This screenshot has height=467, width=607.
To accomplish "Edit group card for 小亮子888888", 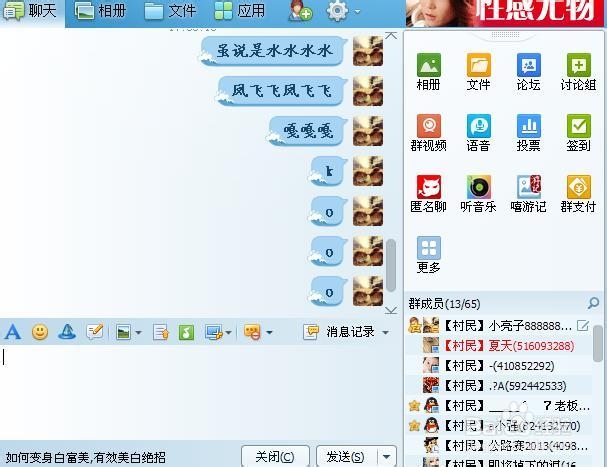I will coord(583,325).
